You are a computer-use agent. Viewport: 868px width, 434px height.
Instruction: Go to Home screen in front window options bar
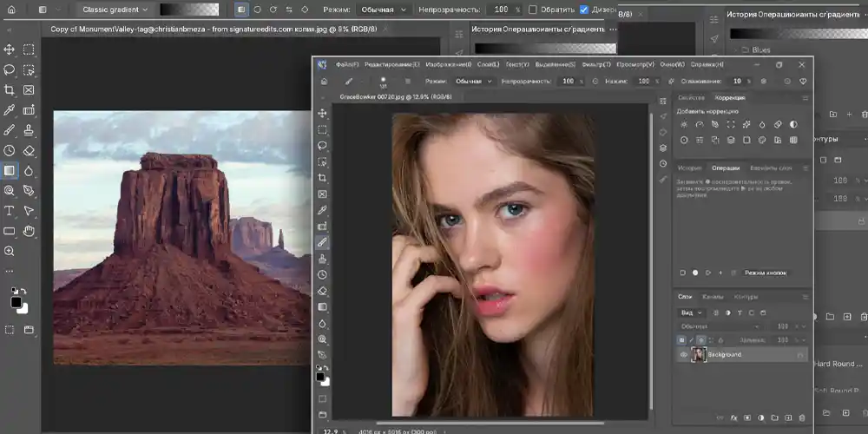[324, 82]
